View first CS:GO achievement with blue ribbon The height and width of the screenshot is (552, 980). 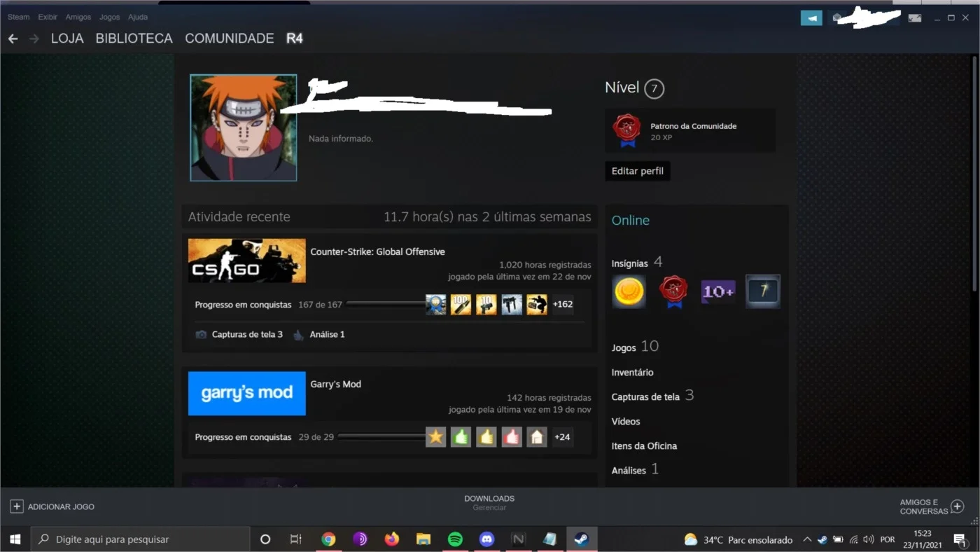pyautogui.click(x=436, y=304)
